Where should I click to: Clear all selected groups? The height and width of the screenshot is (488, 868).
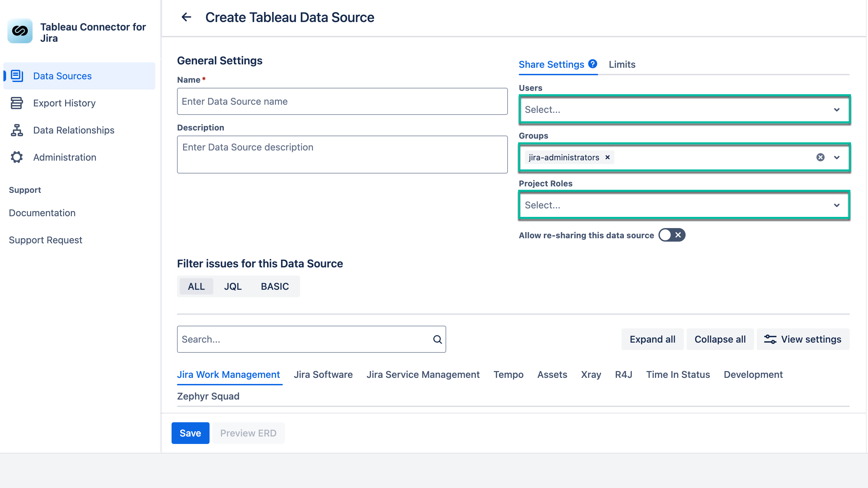coord(820,157)
